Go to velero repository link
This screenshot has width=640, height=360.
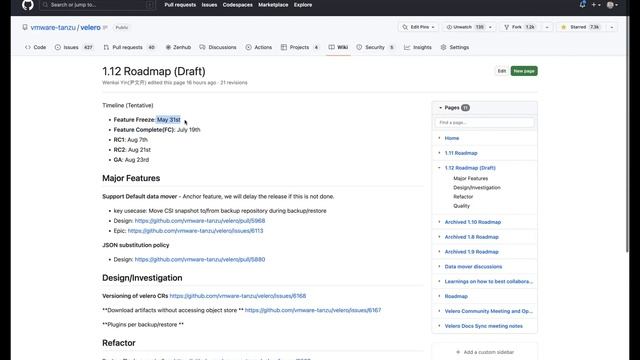tap(90, 27)
